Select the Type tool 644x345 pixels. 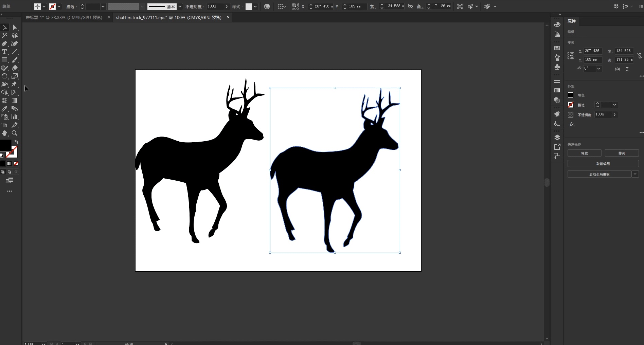pos(4,52)
